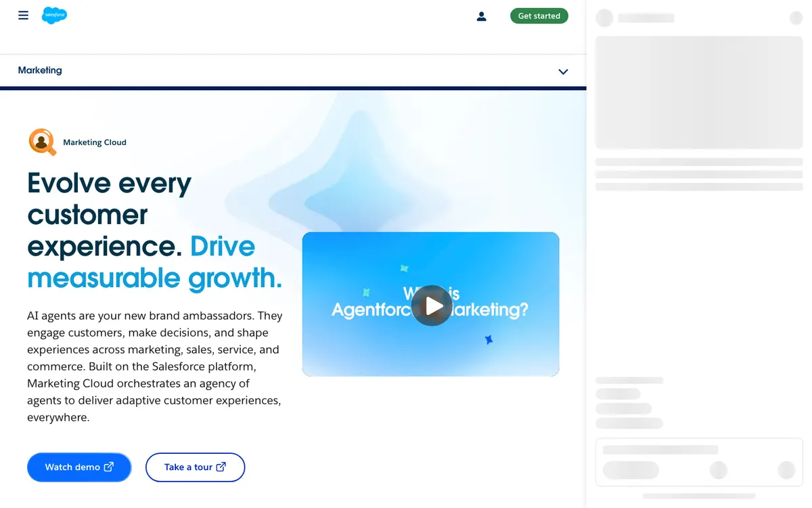
Task: Open the hamburger navigation menu
Action: 24,16
